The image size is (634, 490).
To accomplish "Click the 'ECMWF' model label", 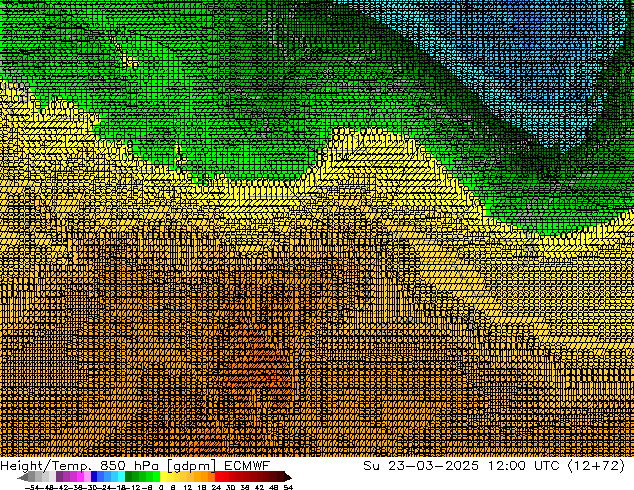I will (x=247, y=466).
